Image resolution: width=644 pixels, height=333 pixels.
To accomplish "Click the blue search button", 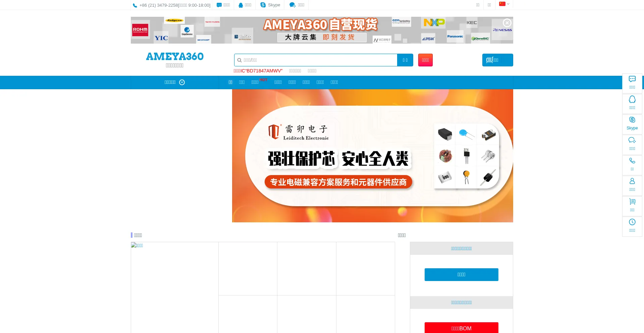I will point(405,60).
